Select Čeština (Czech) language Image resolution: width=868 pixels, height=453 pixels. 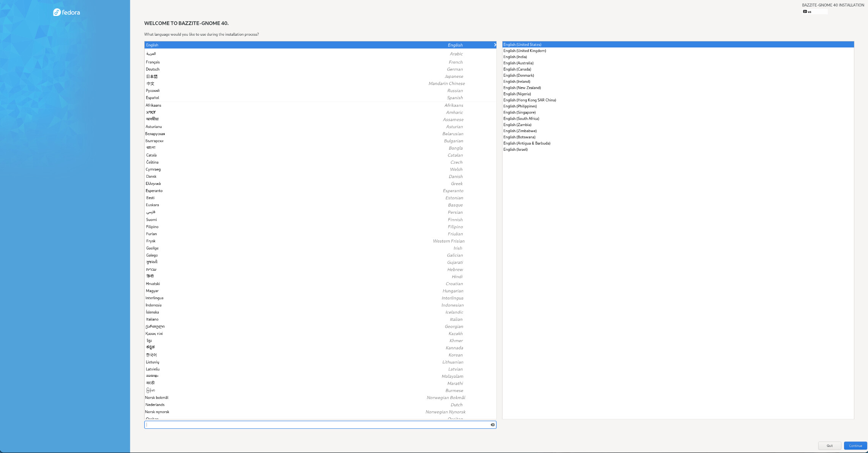coord(320,162)
